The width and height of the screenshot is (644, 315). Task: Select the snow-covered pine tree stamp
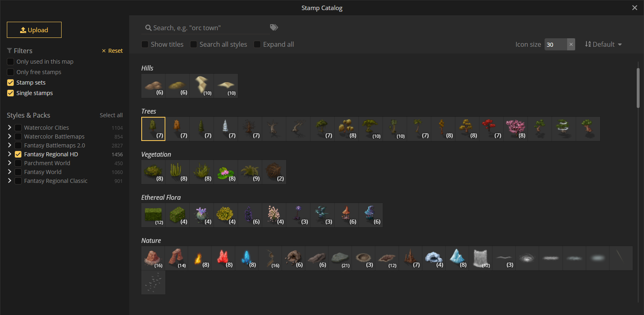pos(226,128)
